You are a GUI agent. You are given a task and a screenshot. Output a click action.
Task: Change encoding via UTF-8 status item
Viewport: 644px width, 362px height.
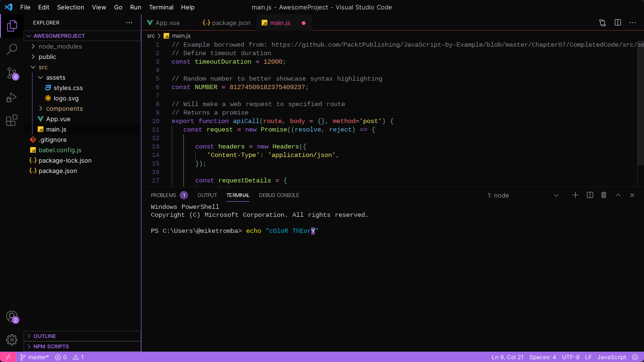click(x=571, y=357)
